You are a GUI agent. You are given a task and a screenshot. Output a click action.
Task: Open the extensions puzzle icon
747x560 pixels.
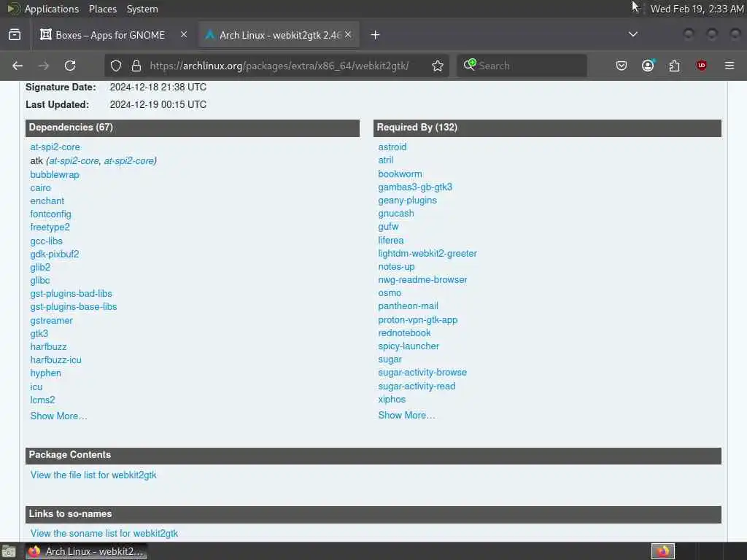click(x=675, y=66)
